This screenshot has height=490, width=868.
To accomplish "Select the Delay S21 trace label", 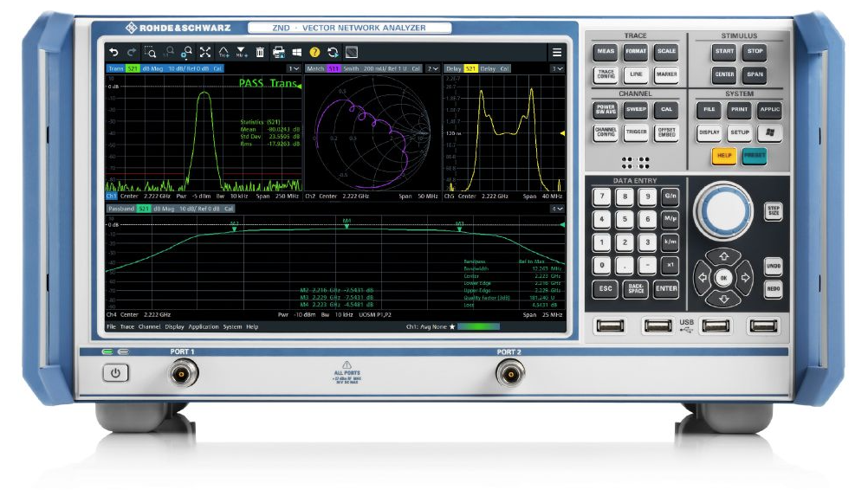I will (x=477, y=68).
